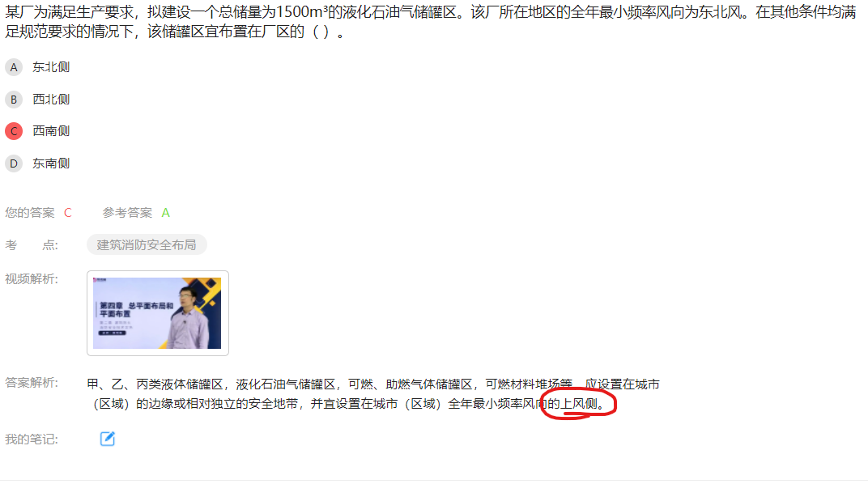Viewport: 868px width, 484px height.
Task: Click the 西北侧 answer text
Action: (x=51, y=100)
